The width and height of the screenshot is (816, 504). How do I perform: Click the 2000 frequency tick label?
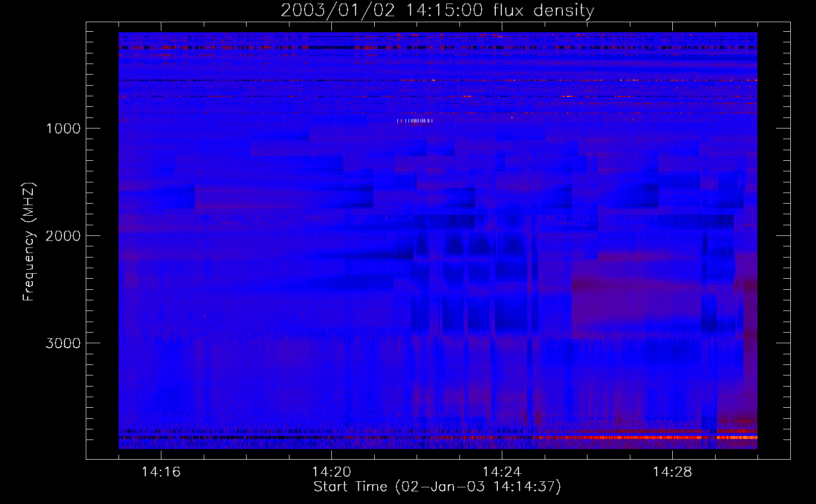(x=63, y=236)
